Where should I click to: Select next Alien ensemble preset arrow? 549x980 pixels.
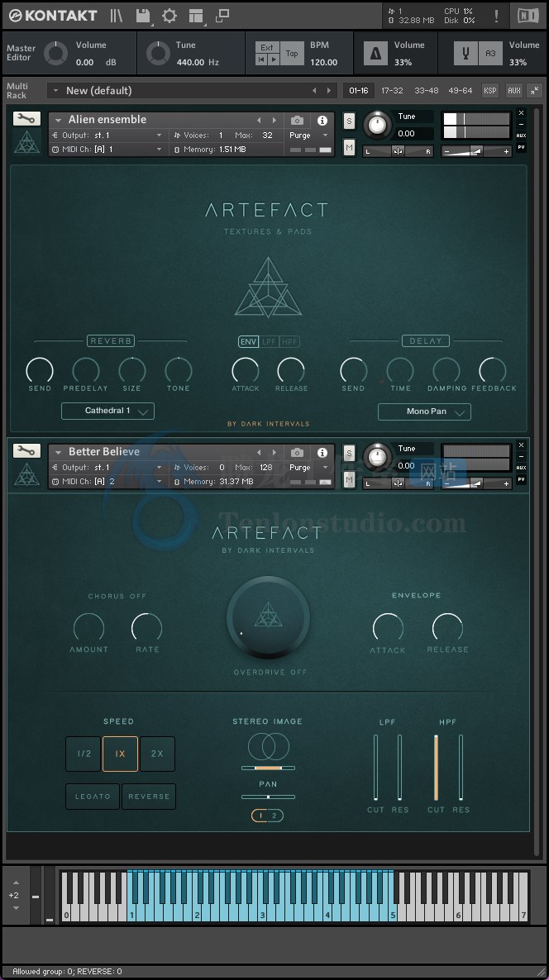[274, 120]
